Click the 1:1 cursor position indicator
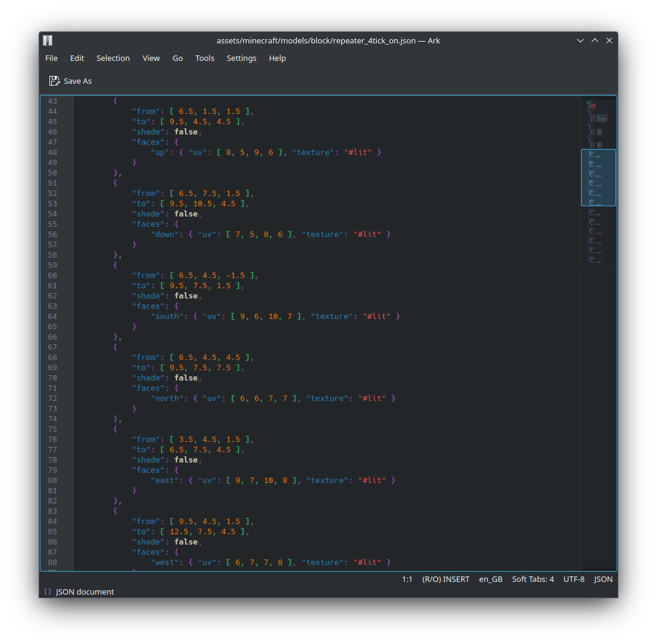Viewport: 657px width, 644px height. click(x=407, y=579)
